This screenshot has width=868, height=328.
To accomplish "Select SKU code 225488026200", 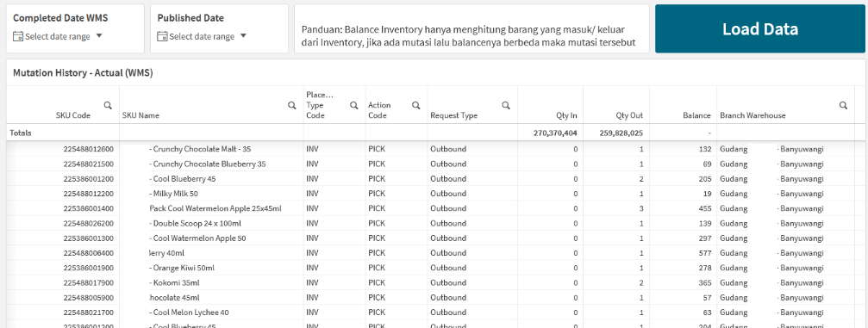I will pyautogui.click(x=89, y=224).
